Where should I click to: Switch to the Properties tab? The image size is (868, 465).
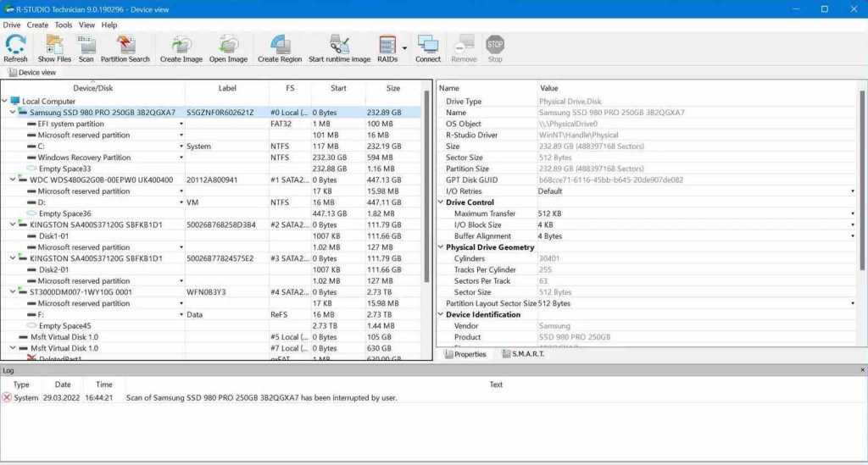[x=465, y=354]
